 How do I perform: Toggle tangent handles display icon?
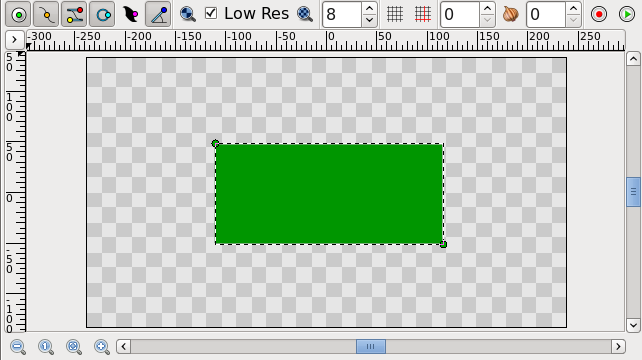point(74,14)
